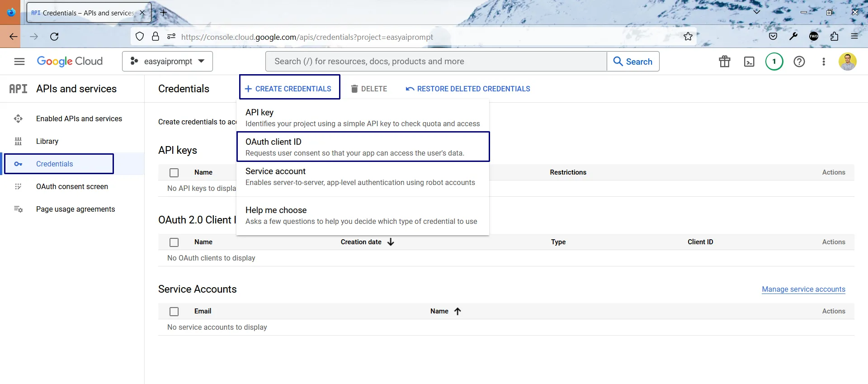Reload the page with the refresh icon
This screenshot has width=868, height=384.
pos(54,37)
